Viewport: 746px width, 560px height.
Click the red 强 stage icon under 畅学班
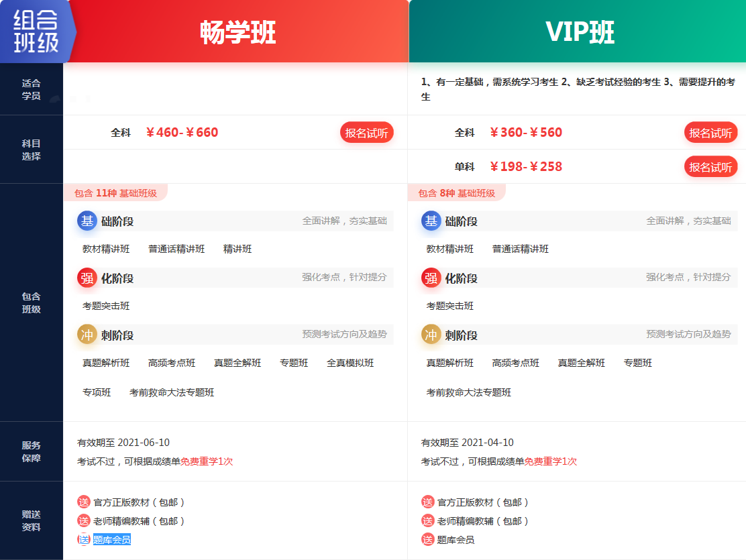point(87,278)
